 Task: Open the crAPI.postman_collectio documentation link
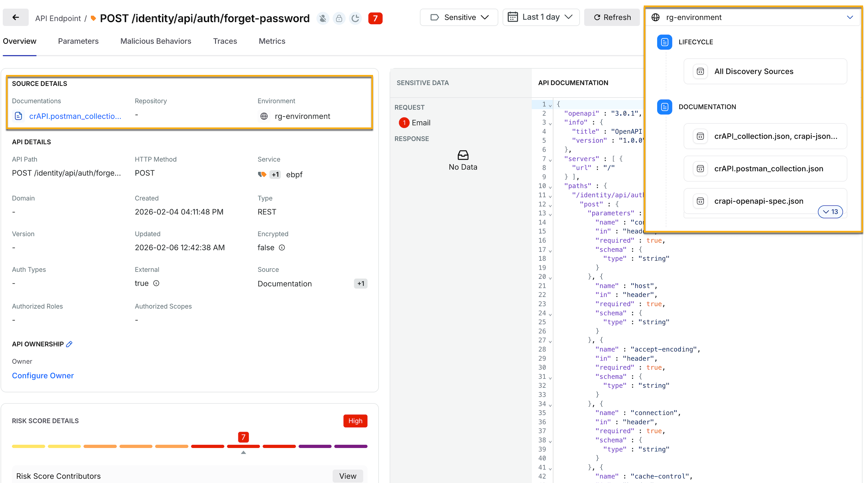tap(75, 116)
